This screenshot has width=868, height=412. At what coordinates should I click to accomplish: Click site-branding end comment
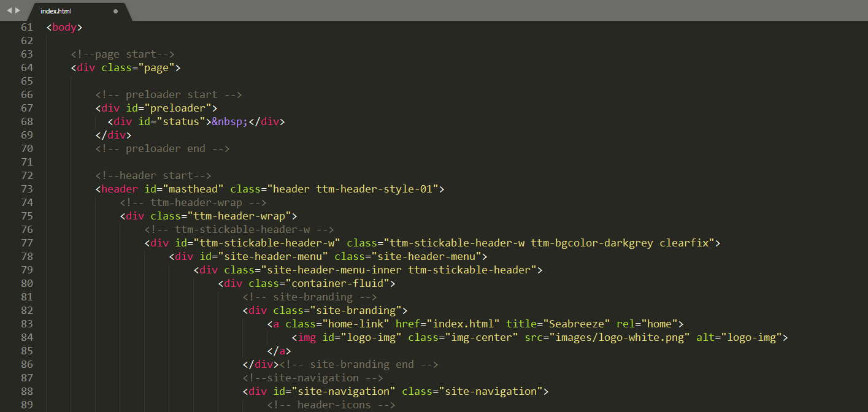pos(359,364)
